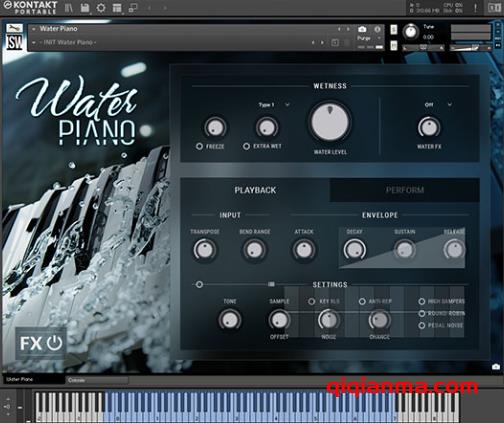Click the Sample Offset knob
Image resolution: width=504 pixels, height=423 pixels.
click(279, 320)
